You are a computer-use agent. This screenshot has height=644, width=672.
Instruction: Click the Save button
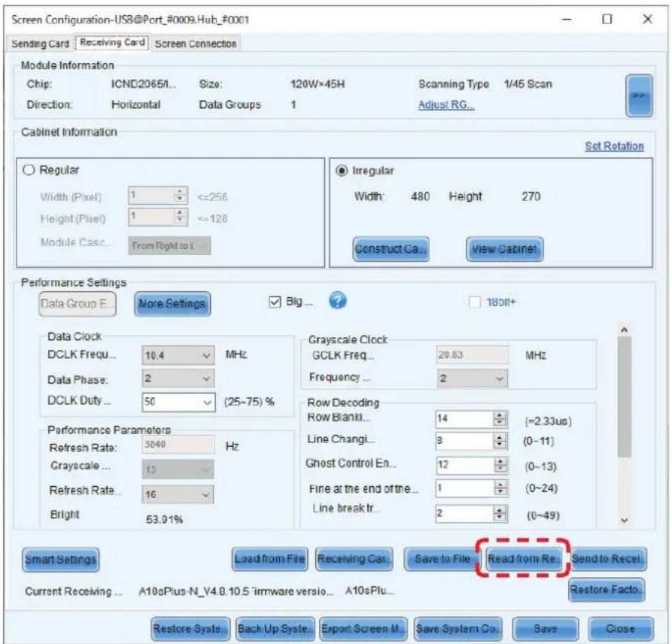pyautogui.click(x=545, y=629)
